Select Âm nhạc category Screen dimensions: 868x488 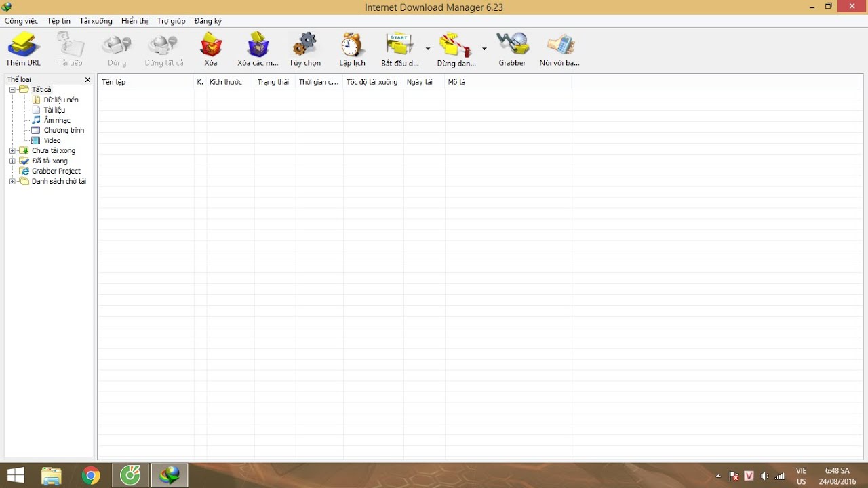pos(57,120)
